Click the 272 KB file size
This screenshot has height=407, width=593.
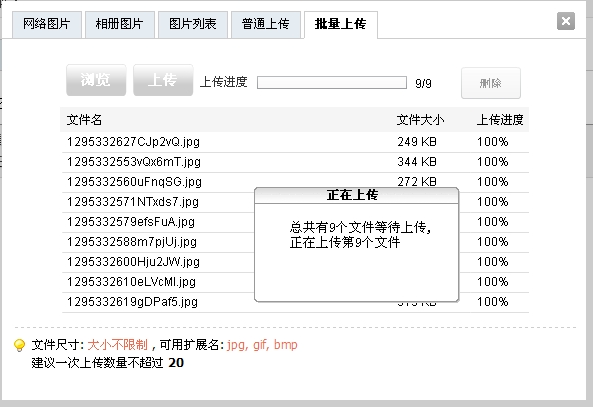click(417, 182)
